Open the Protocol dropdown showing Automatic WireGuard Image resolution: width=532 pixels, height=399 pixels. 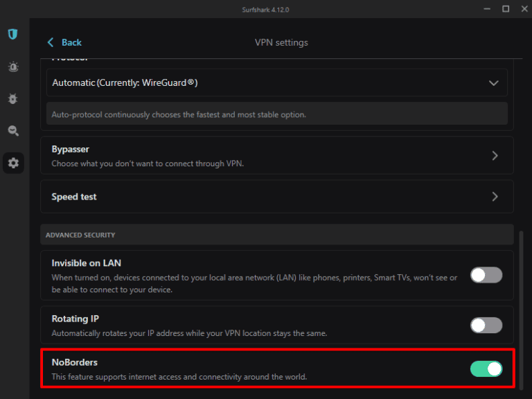coord(277,83)
